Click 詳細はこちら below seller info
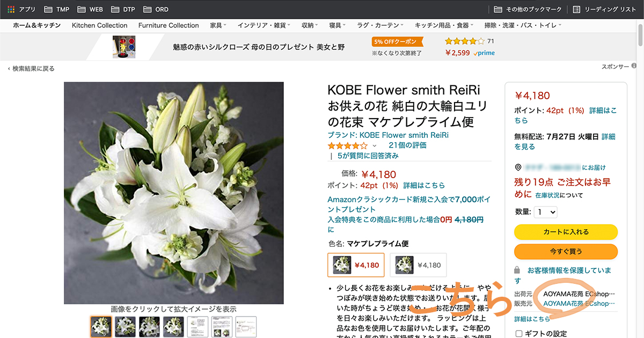 (x=532, y=319)
